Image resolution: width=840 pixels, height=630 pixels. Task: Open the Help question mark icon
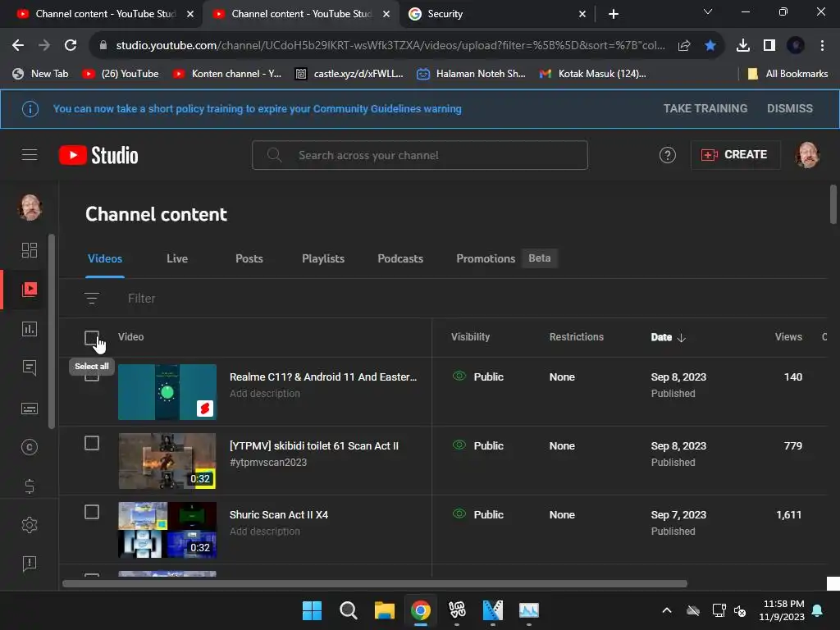pos(667,155)
